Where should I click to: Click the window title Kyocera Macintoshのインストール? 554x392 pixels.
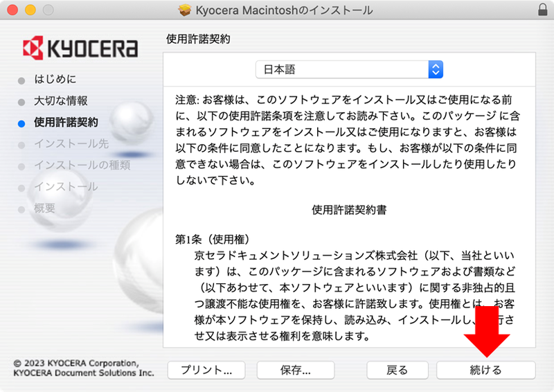pos(285,10)
